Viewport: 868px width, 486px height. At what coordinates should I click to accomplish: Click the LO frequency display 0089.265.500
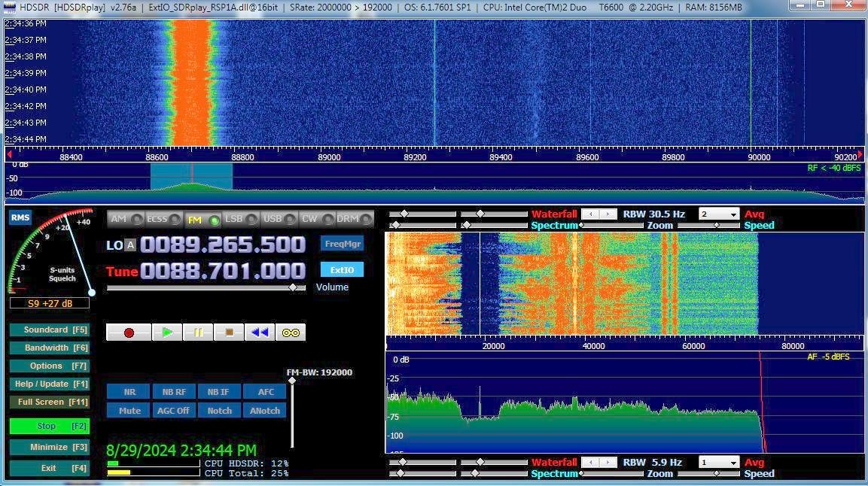click(223, 245)
